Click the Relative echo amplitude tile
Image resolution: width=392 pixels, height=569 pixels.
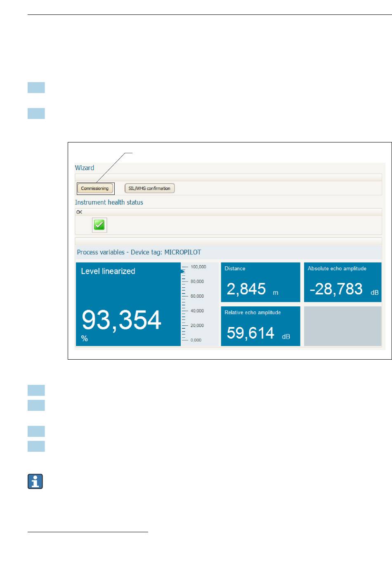coord(260,326)
